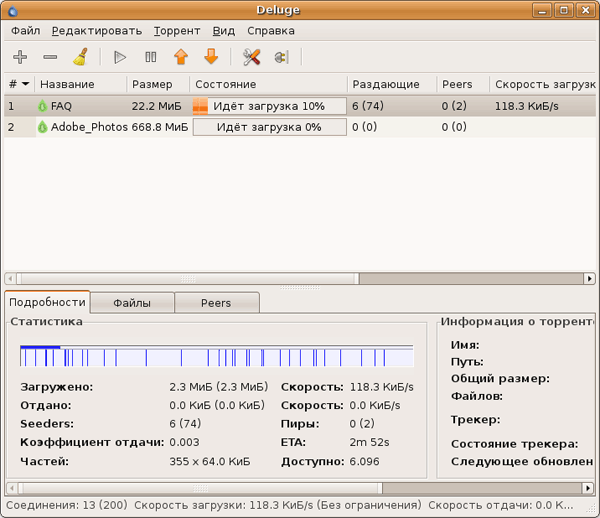Click the Доступно value 6.096

(x=364, y=461)
